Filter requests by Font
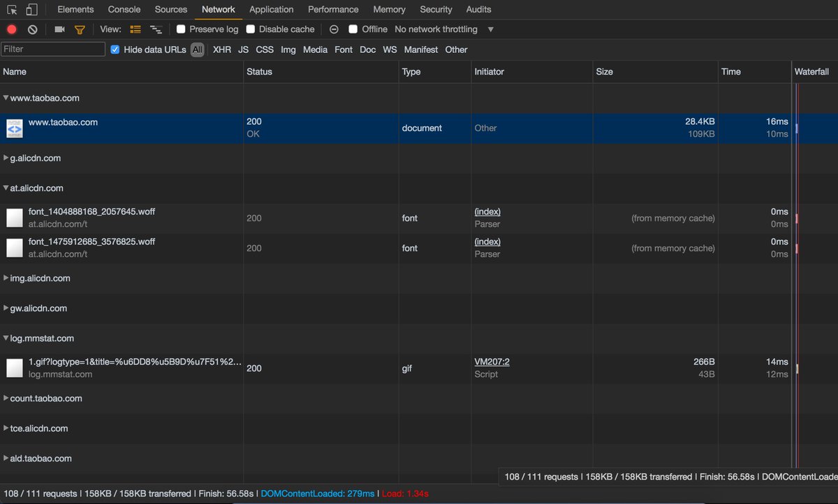838x504 pixels. pos(344,50)
